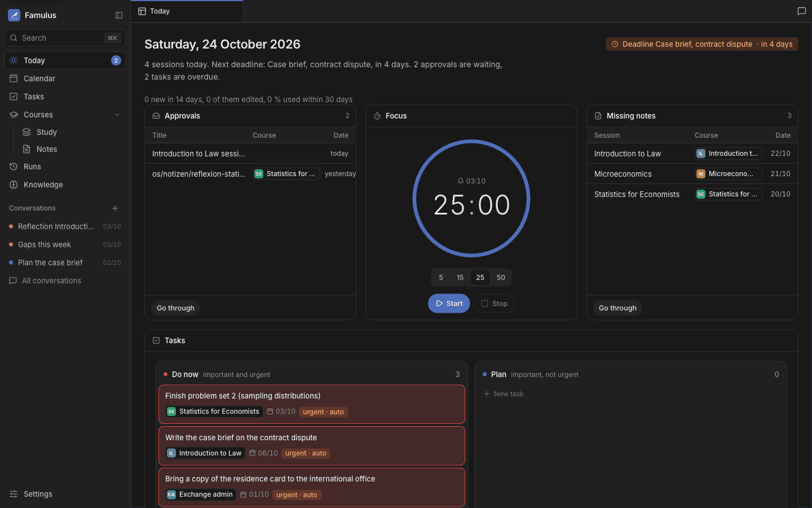
Task: Click the focus timer circle
Action: (x=471, y=199)
